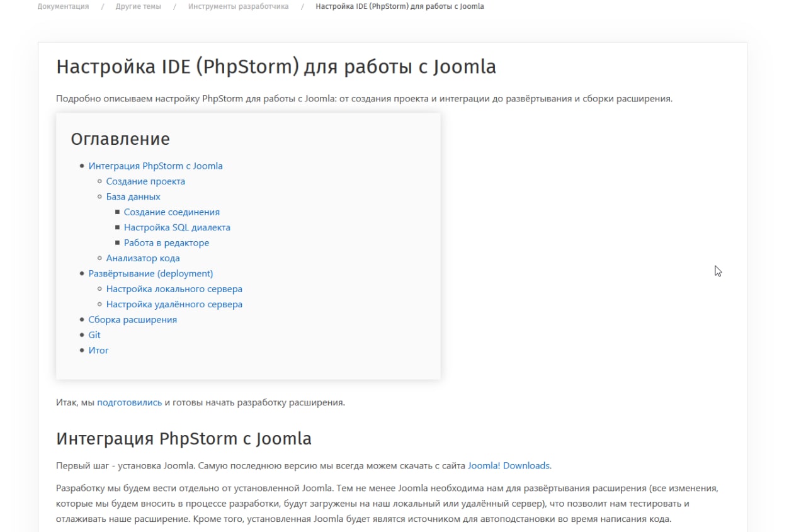Open Создание соединения contents entry
Image resolution: width=806 pixels, height=532 pixels.
pyautogui.click(x=172, y=212)
